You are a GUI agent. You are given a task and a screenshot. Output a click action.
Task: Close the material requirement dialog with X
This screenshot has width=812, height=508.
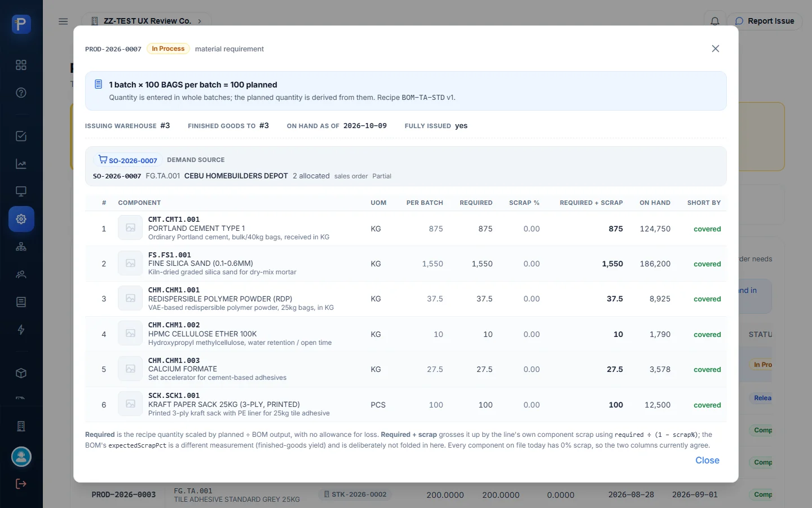[x=716, y=49]
